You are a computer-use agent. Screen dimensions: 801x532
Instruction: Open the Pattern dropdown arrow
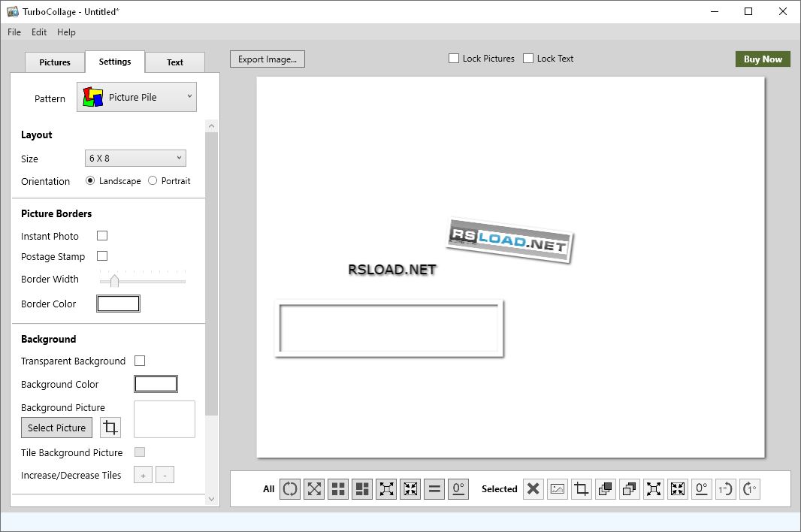189,96
